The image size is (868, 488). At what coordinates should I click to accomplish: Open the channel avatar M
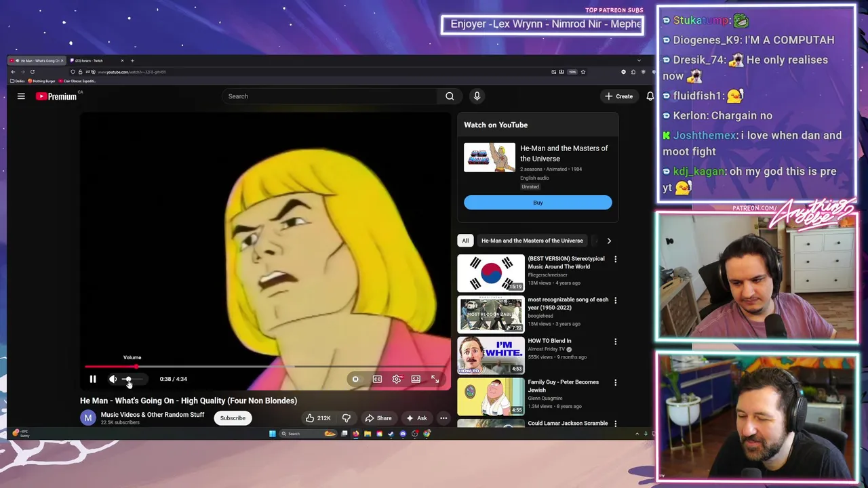[x=88, y=418]
